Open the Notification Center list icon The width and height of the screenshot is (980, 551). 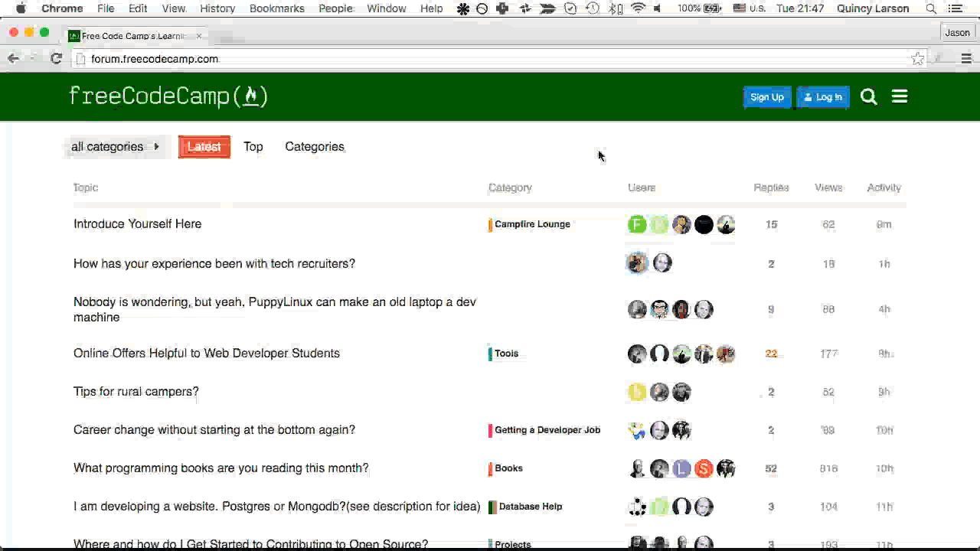(x=955, y=8)
